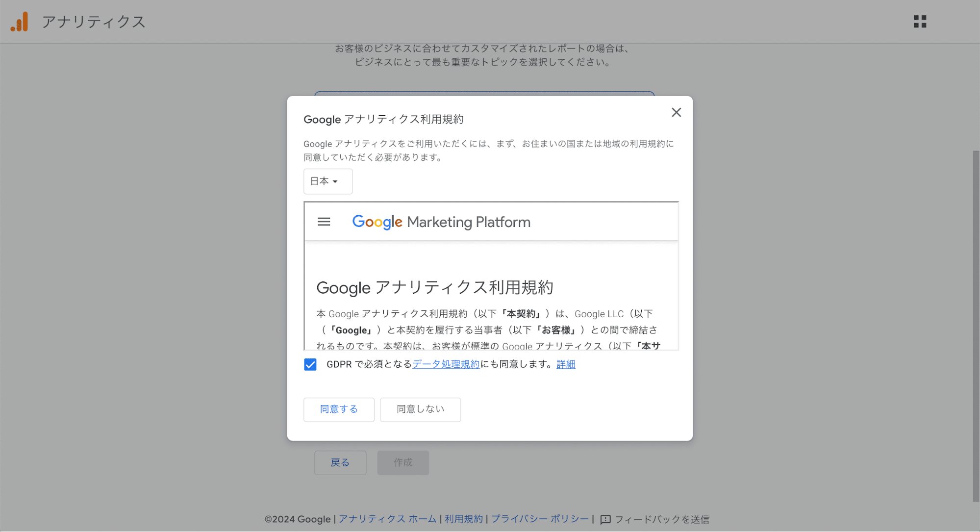Click the Google Marketing Platform logo
The image size is (980, 532).
[x=441, y=222]
